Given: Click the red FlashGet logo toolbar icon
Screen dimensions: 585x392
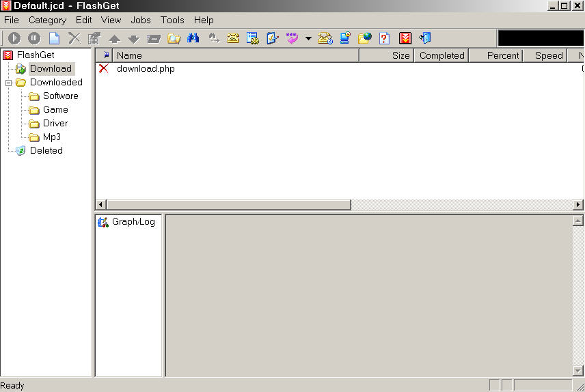Looking at the screenshot, I should tap(405, 38).
